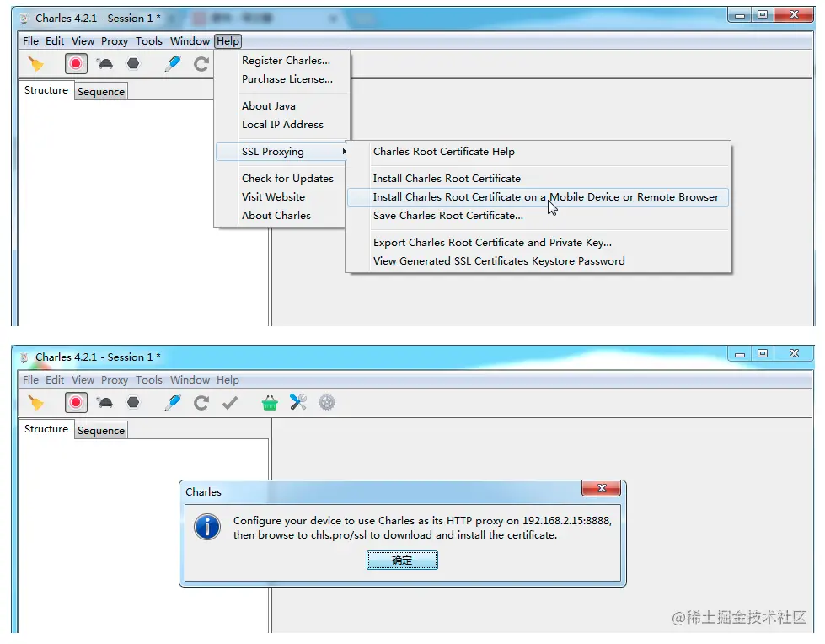Toggle throttling turtle icon in bottom window
This screenshot has height=644, width=825.
tap(104, 403)
